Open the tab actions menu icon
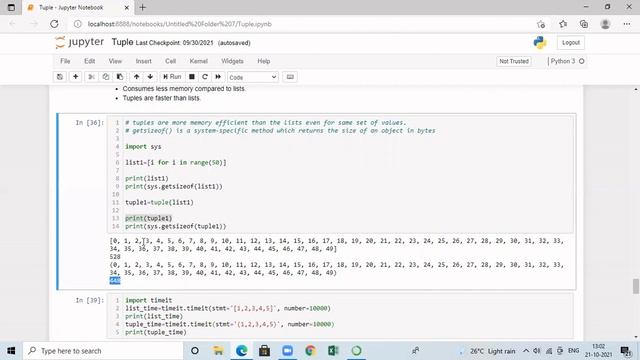Viewport: 640px width, 360px height. click(x=11, y=7)
